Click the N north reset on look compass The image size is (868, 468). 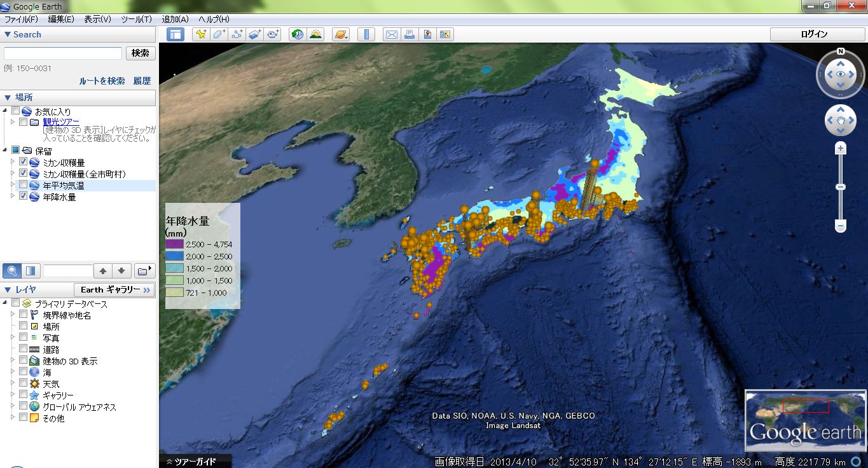[x=841, y=52]
